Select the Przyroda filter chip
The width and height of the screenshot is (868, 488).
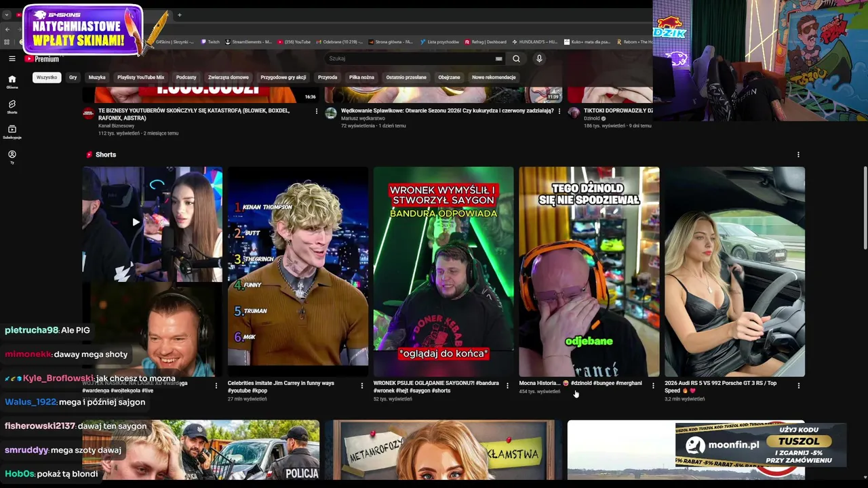click(328, 77)
